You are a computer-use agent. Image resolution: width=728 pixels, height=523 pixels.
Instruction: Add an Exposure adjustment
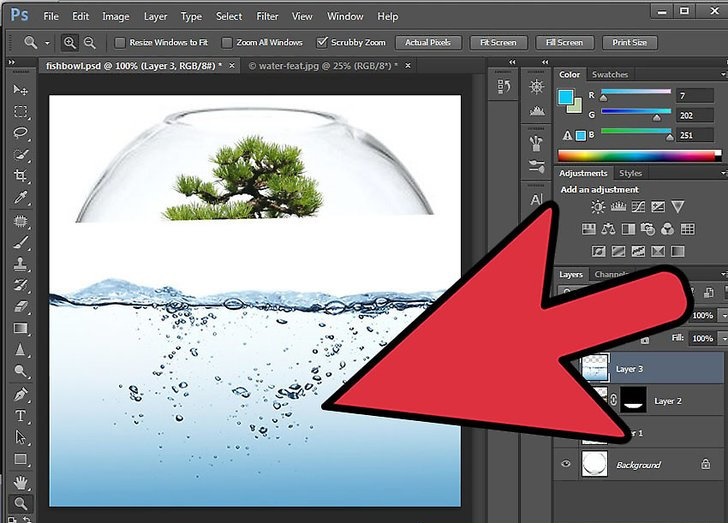(658, 207)
